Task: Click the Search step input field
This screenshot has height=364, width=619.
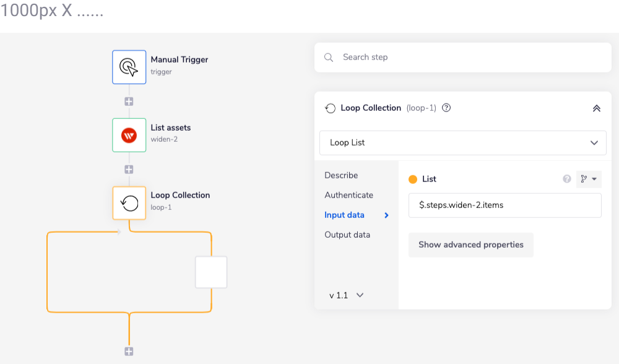Action: (x=470, y=58)
